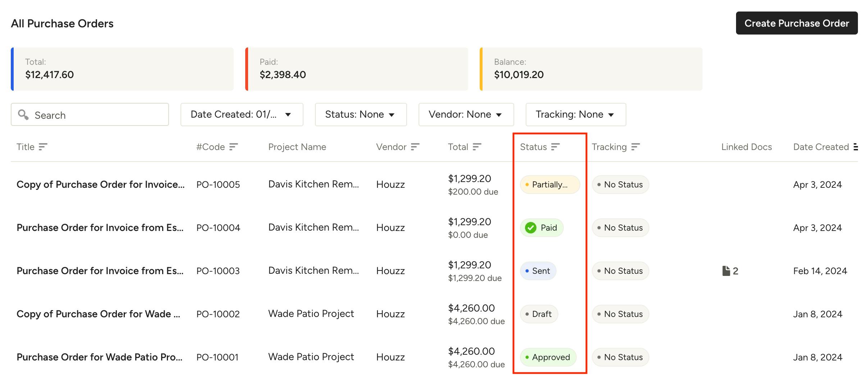
Task: Open No Status tracking for PO-10002
Action: tap(620, 314)
